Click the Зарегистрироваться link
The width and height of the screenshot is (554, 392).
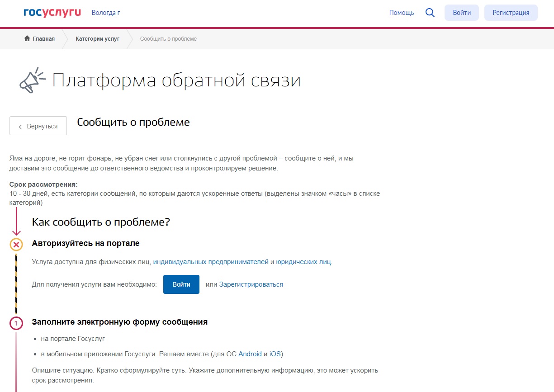click(251, 284)
